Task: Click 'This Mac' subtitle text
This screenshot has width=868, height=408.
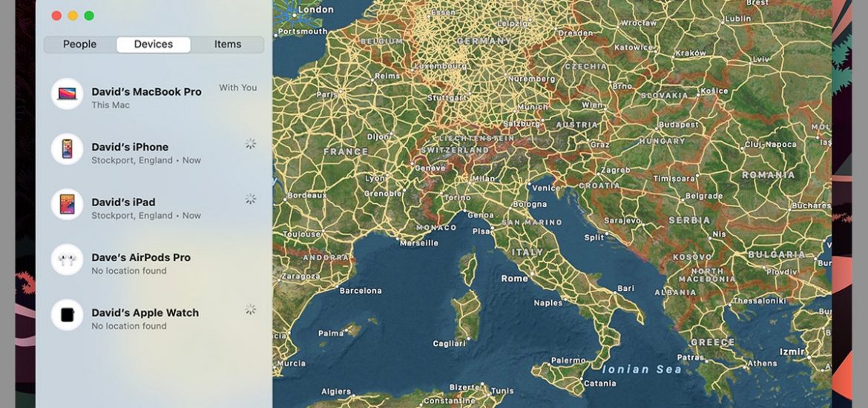Action: point(111,105)
